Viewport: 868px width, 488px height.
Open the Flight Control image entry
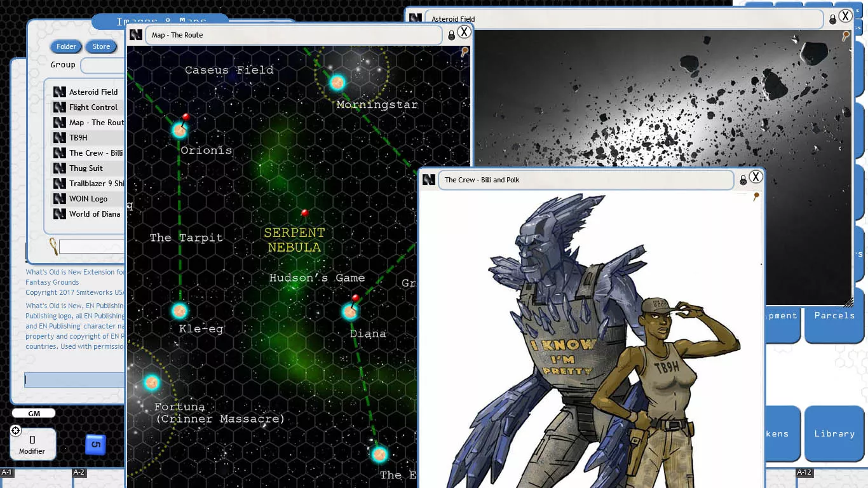pyautogui.click(x=93, y=107)
